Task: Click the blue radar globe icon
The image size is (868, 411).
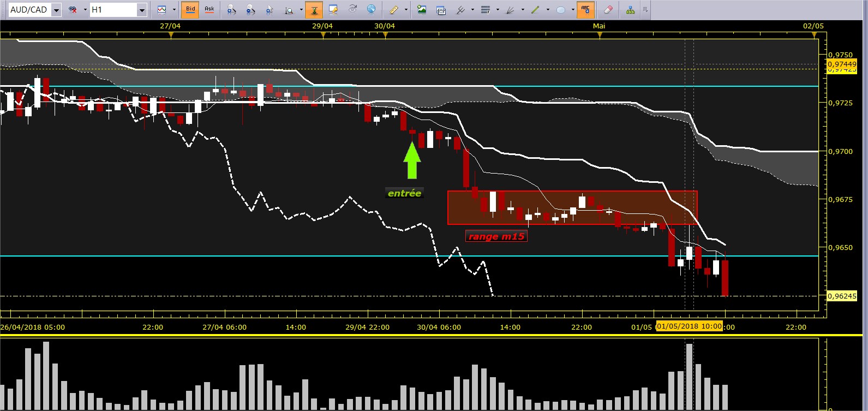Action: coord(371,9)
